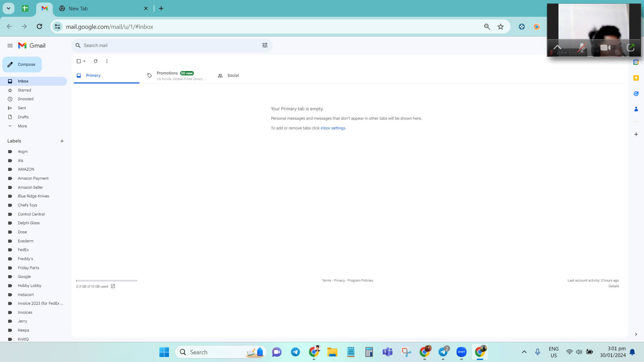This screenshot has height=362, width=644.
Task: Click the Windows taskbar Search box
Action: 221,352
